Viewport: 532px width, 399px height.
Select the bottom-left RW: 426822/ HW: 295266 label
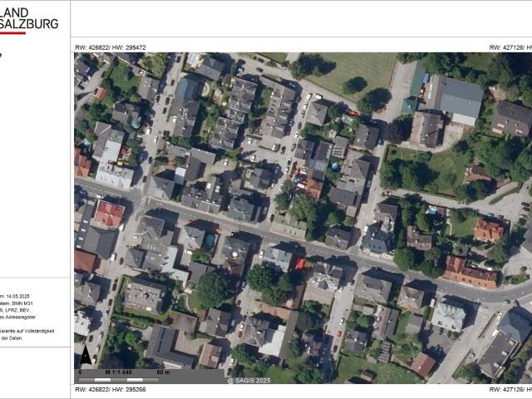tap(111, 390)
